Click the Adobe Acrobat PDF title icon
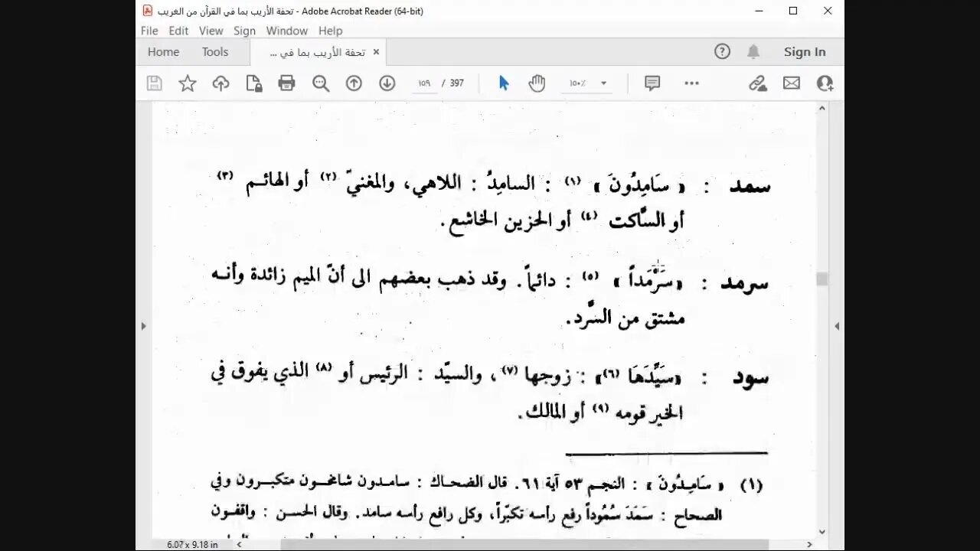Image resolution: width=980 pixels, height=551 pixels. (x=148, y=11)
